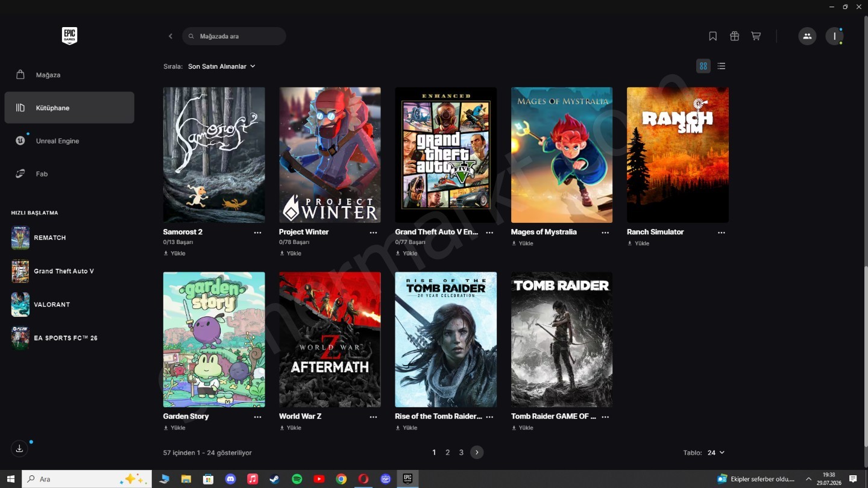
Task: Install Rise of the Tomb Raider via Yükle
Action: [x=407, y=428]
